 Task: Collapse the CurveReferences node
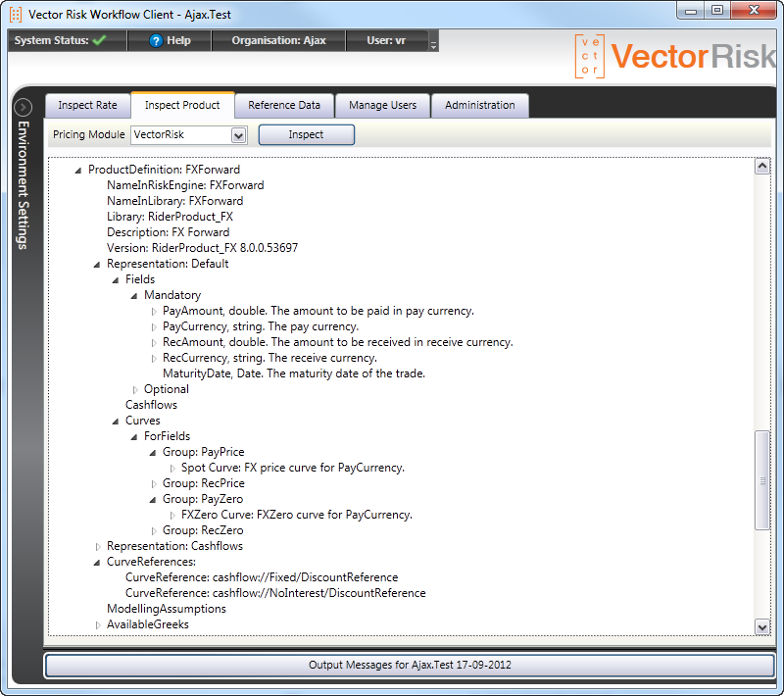point(97,563)
